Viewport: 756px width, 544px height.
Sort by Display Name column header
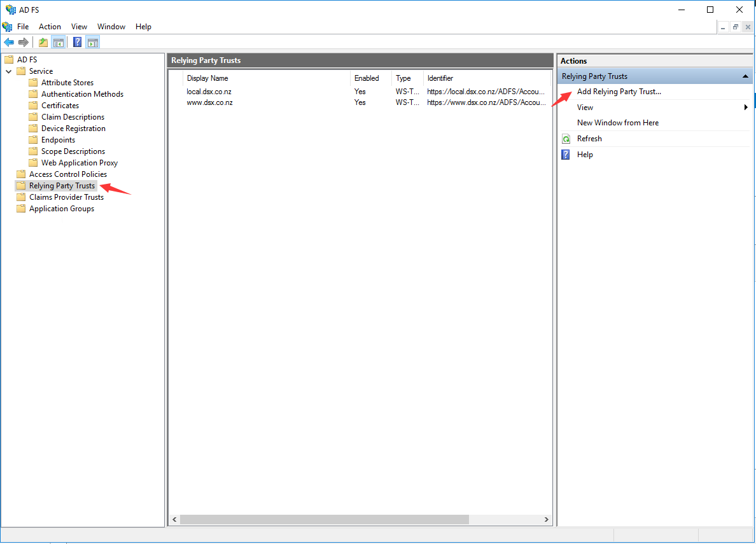pos(267,78)
